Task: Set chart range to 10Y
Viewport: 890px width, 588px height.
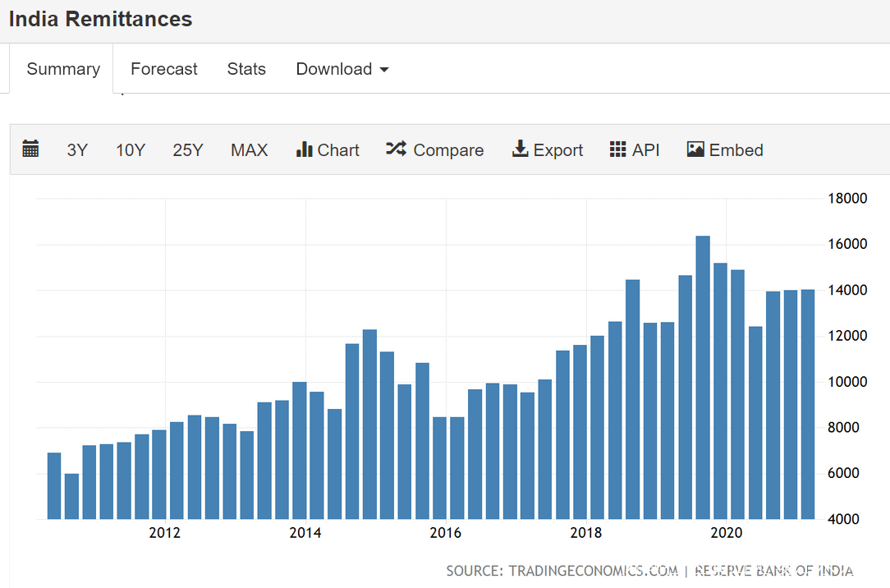Action: [131, 150]
